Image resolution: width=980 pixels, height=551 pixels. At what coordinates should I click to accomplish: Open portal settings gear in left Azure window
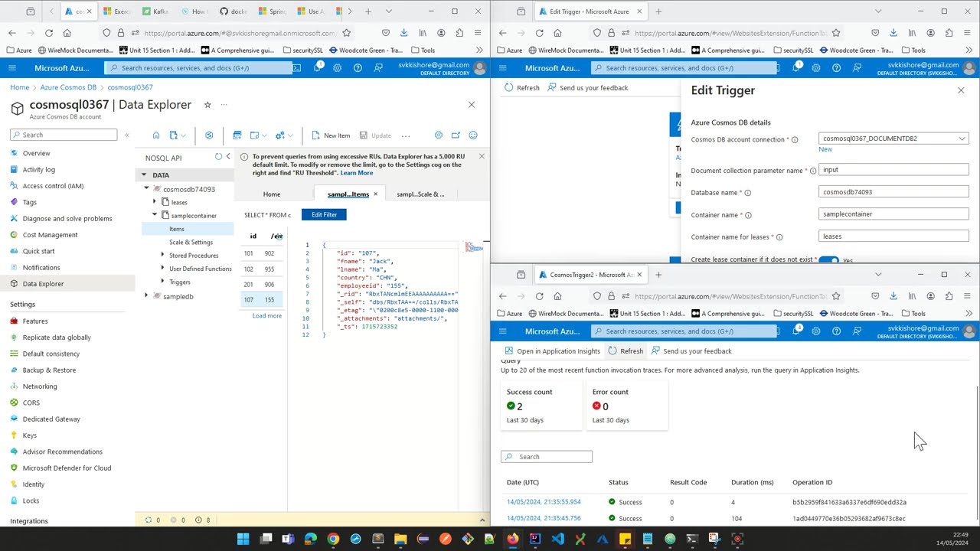337,68
